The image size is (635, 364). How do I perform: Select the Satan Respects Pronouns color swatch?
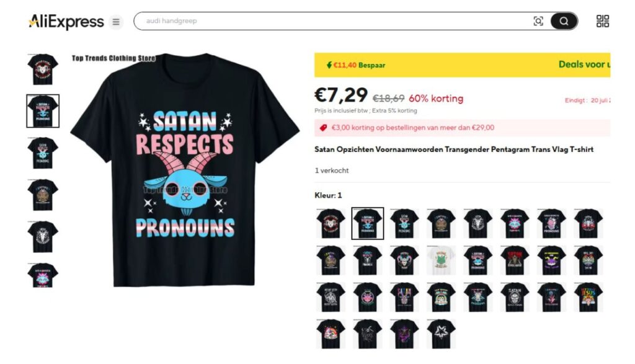(x=367, y=223)
